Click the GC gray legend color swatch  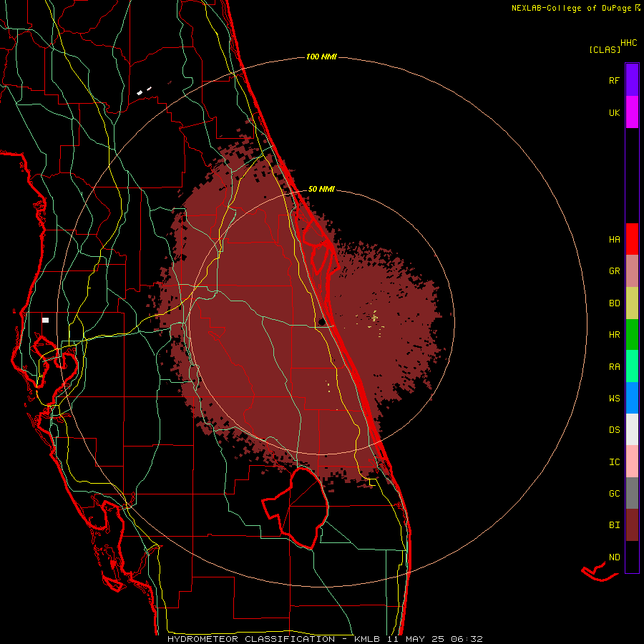pyautogui.click(x=632, y=493)
